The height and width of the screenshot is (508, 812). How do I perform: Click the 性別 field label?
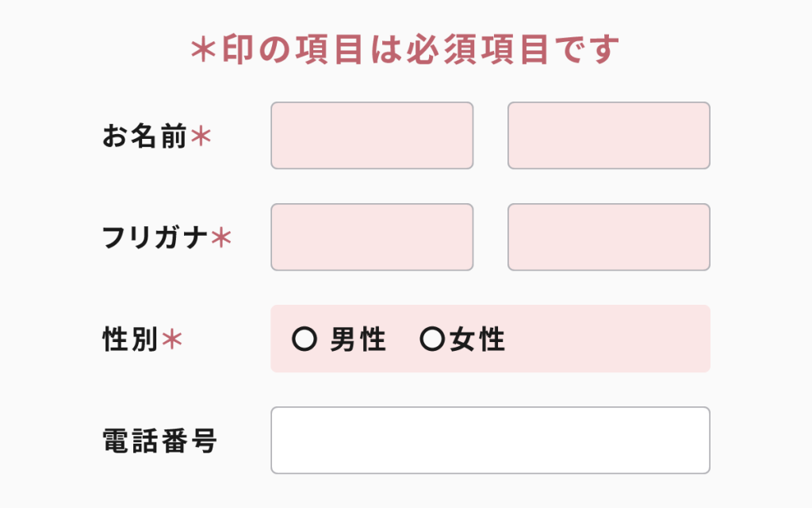click(131, 340)
